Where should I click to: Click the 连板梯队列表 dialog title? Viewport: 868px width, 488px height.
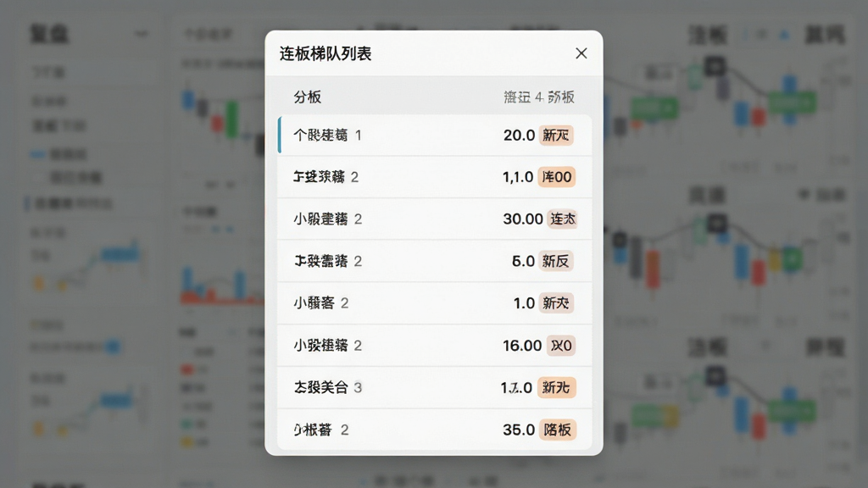tap(325, 53)
